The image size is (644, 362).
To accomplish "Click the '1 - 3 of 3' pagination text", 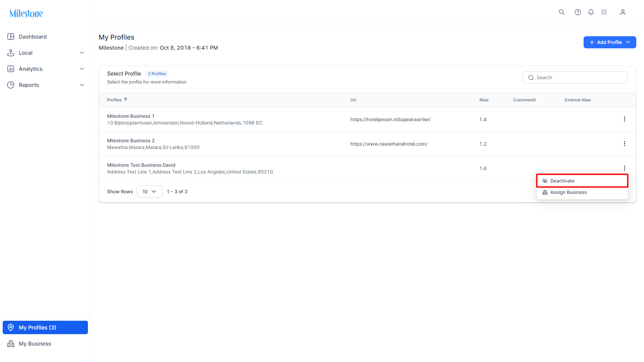I will click(x=177, y=192).
